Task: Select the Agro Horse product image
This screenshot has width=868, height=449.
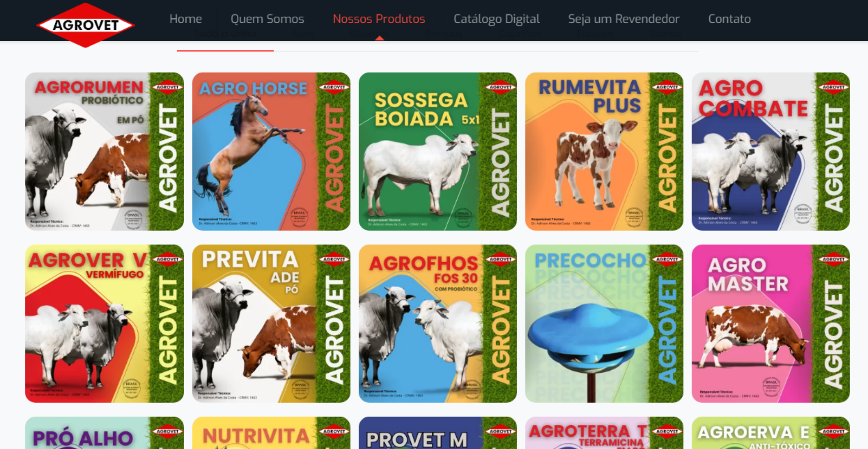Action: tap(271, 151)
